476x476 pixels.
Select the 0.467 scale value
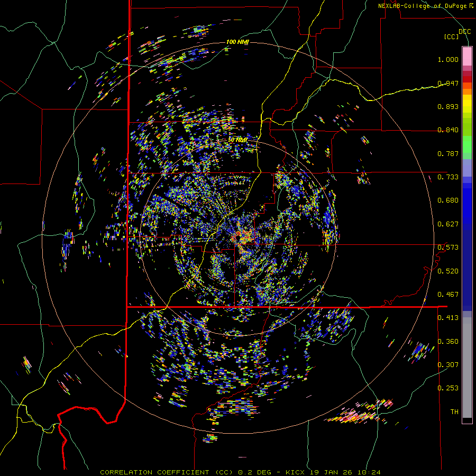pos(448,295)
